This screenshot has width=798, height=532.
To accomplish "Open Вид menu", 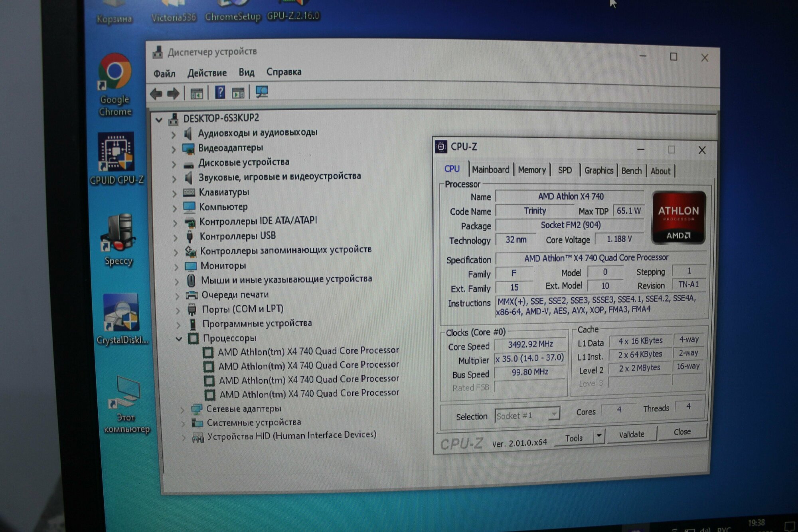I will pyautogui.click(x=246, y=72).
